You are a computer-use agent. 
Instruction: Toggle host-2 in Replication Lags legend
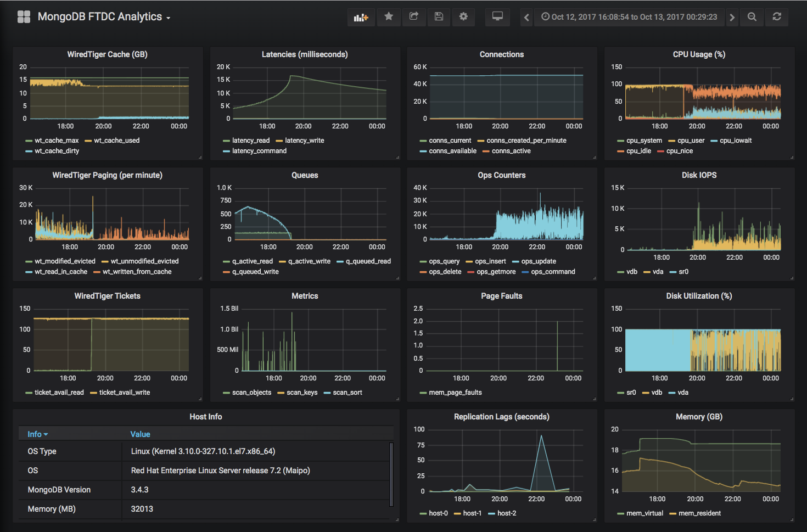[506, 513]
